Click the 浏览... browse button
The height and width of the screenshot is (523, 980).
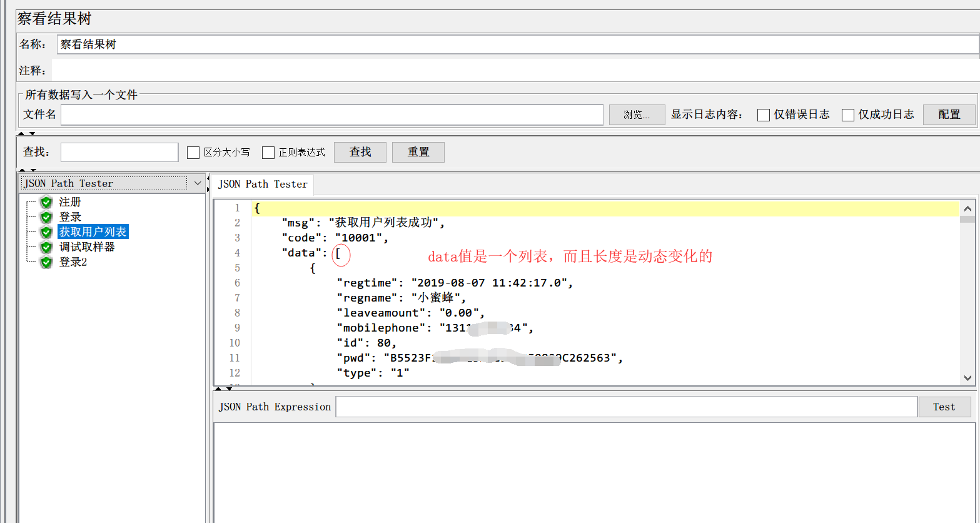click(x=637, y=115)
